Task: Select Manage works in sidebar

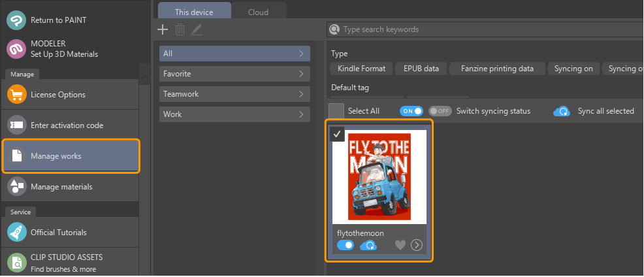Action: click(71, 156)
